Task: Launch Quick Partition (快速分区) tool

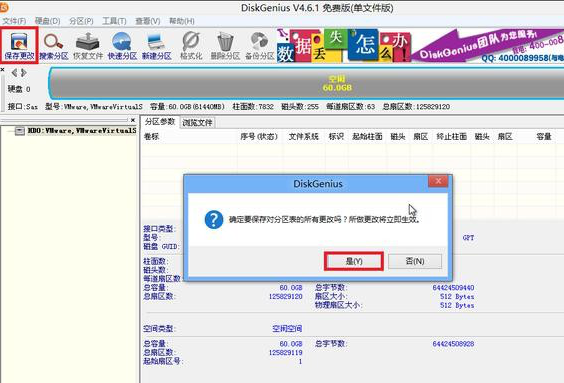Action: pos(122,46)
